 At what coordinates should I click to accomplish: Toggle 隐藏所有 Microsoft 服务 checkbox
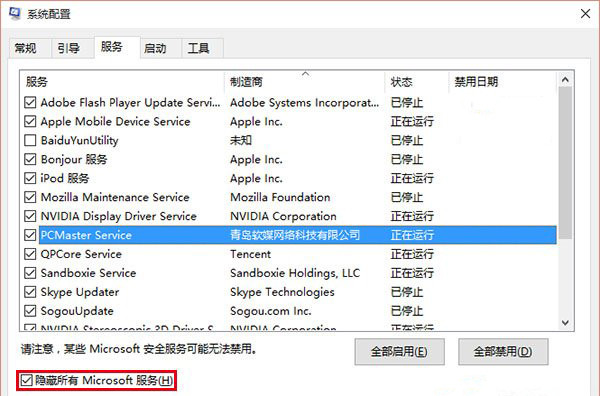click(x=26, y=380)
